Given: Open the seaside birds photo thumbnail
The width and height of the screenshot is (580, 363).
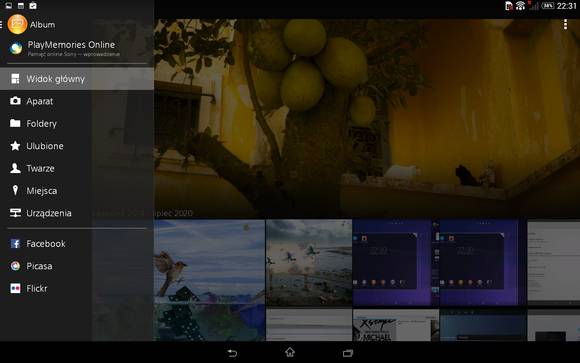Looking at the screenshot, I should [309, 263].
